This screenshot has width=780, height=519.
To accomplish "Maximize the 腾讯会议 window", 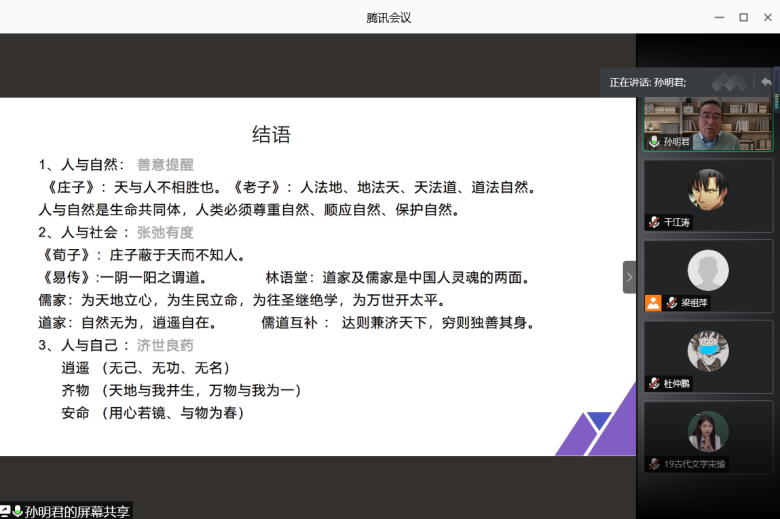I will pyautogui.click(x=743, y=17).
